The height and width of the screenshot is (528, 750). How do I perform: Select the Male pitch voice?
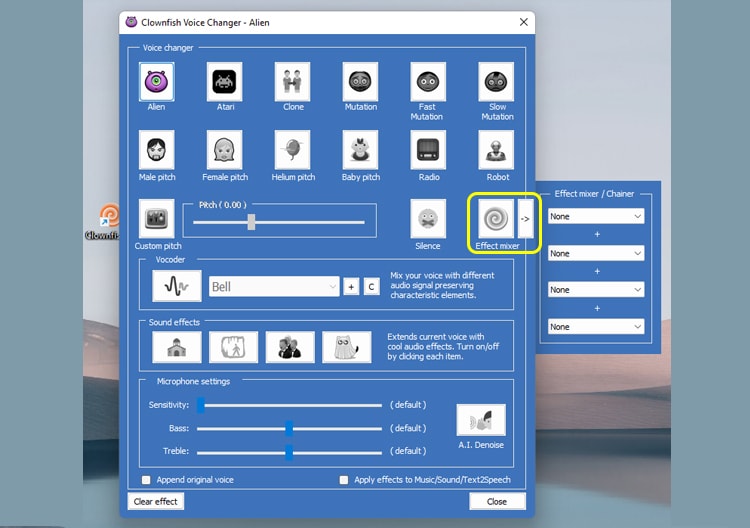click(156, 150)
